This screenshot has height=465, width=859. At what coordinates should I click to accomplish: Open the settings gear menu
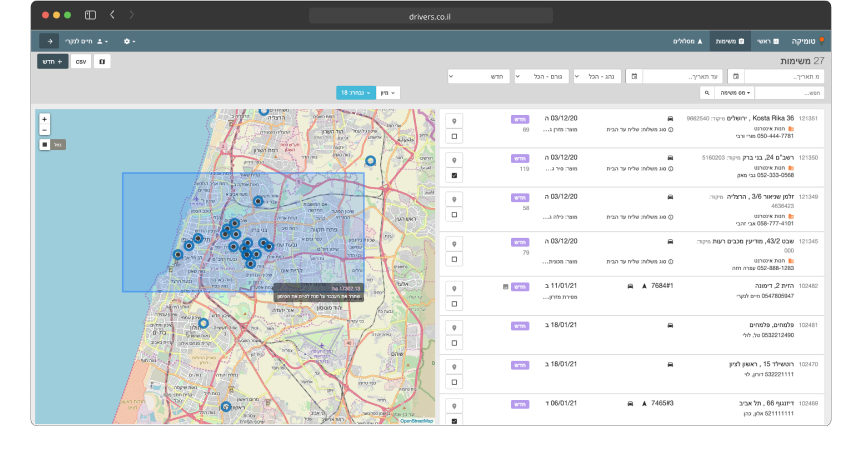pos(129,41)
